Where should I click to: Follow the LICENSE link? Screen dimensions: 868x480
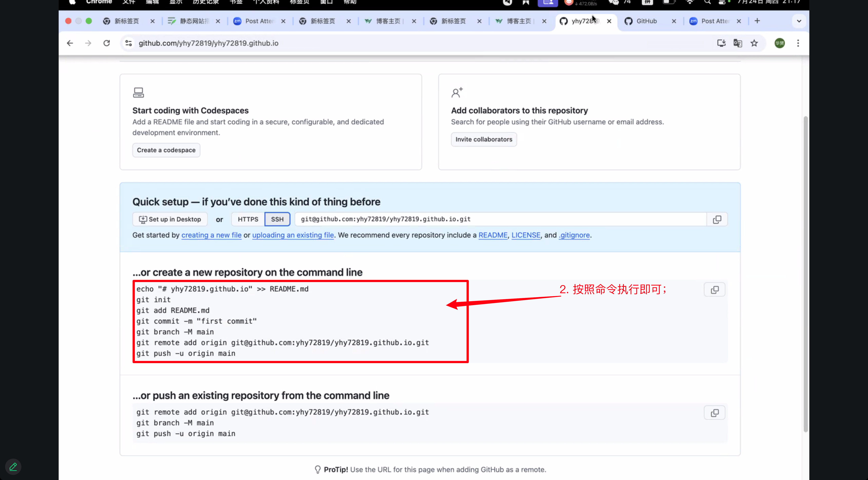tap(526, 235)
